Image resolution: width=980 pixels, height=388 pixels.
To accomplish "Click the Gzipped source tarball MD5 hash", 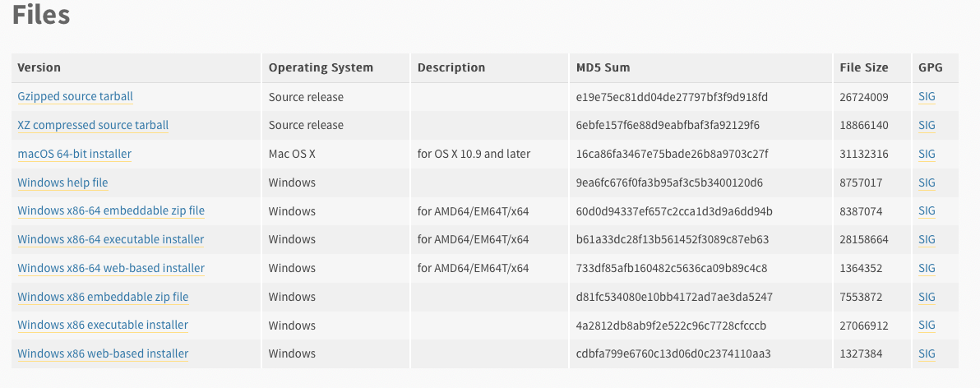I will 672,97.
